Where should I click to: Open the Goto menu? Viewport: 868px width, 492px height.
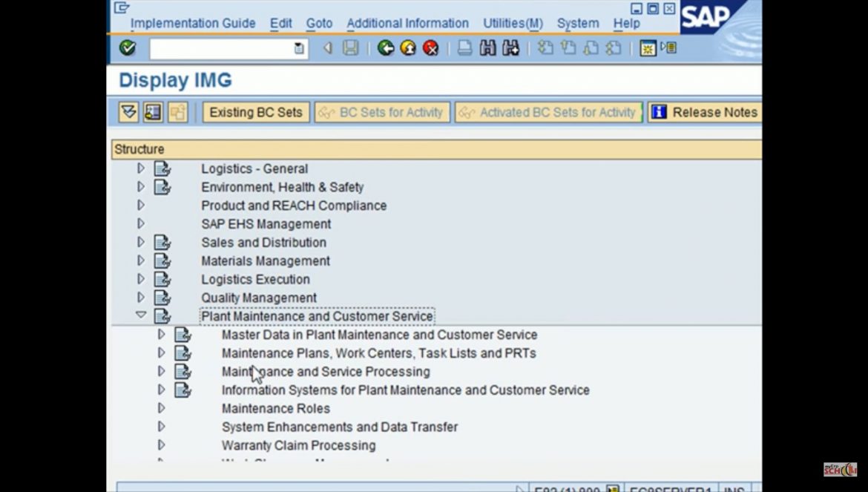tap(319, 23)
